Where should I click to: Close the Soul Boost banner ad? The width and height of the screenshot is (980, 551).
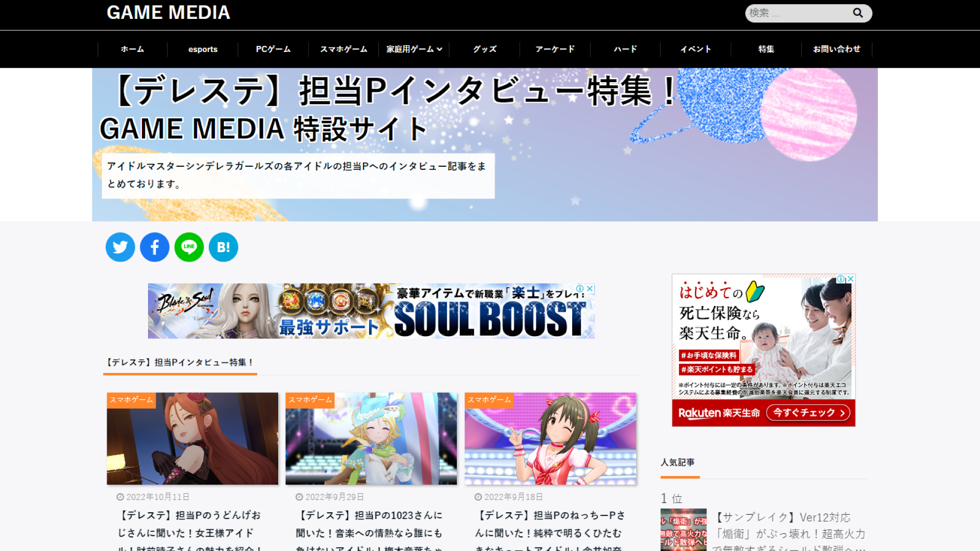coord(590,288)
